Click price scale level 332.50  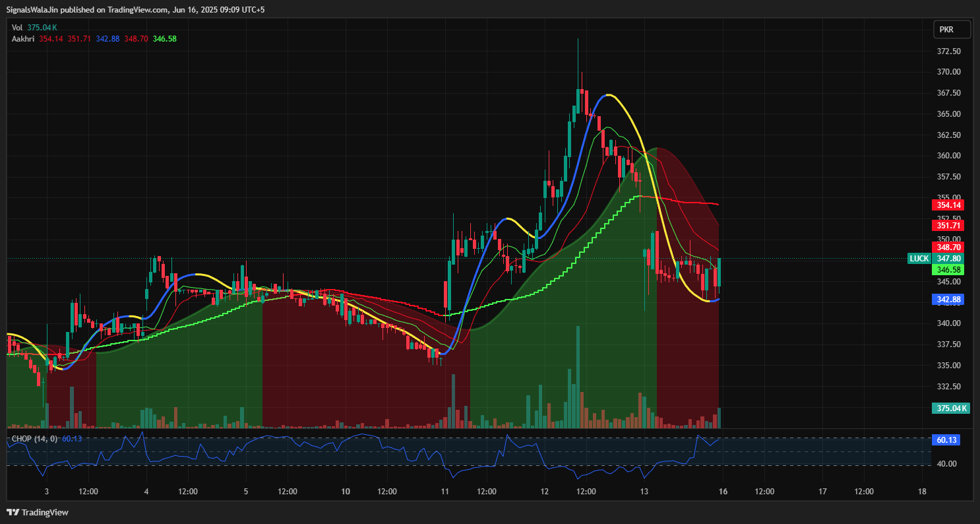(948, 387)
